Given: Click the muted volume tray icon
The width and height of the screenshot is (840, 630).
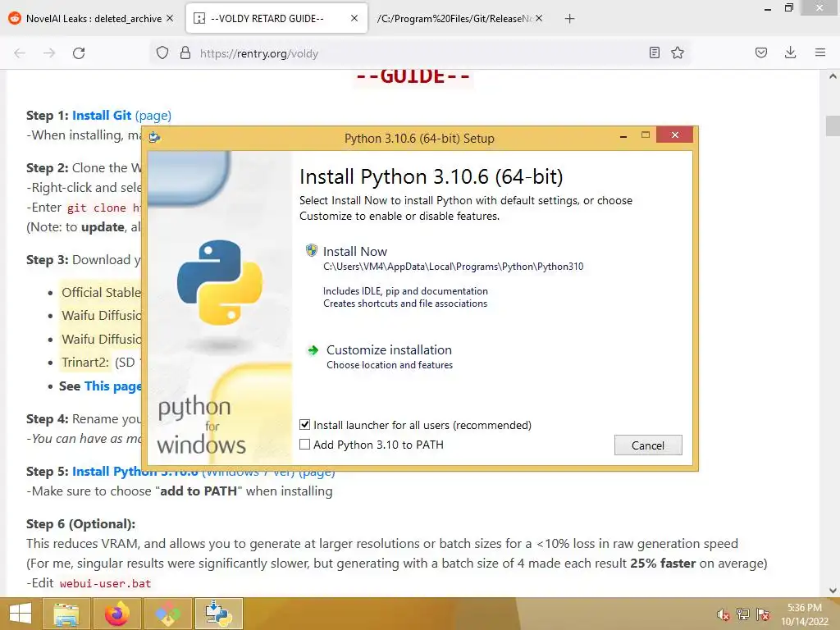Looking at the screenshot, I should pos(724,614).
